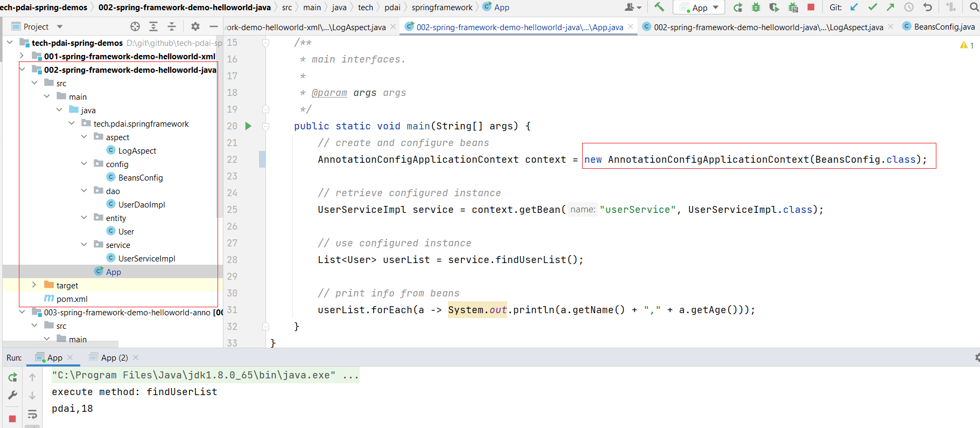The width and height of the screenshot is (980, 428).
Task: Toggle code fold marker at line 15
Action: (x=265, y=43)
